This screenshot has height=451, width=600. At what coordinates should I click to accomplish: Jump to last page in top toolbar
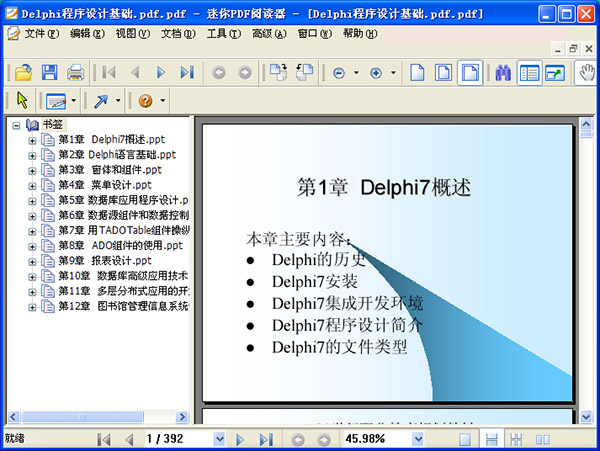pyautogui.click(x=187, y=72)
